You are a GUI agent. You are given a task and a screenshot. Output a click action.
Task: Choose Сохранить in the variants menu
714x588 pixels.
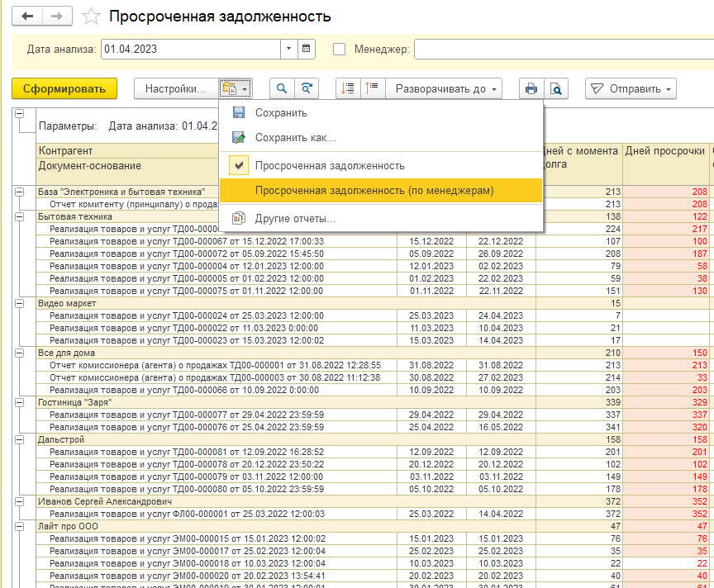pyautogui.click(x=381, y=112)
